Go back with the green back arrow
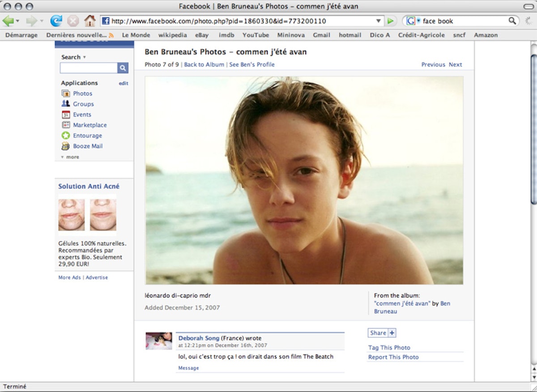The height and width of the screenshot is (392, 537). click(8, 21)
